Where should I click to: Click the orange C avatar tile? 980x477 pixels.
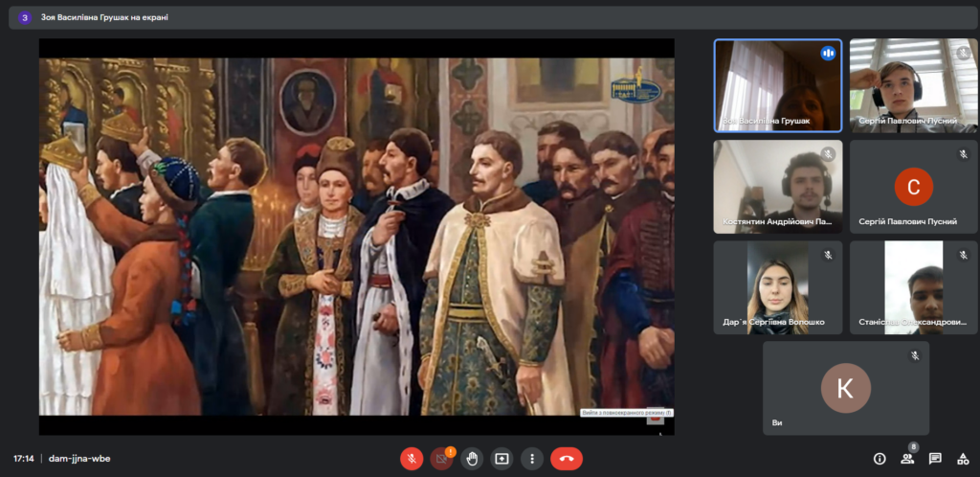point(913,186)
